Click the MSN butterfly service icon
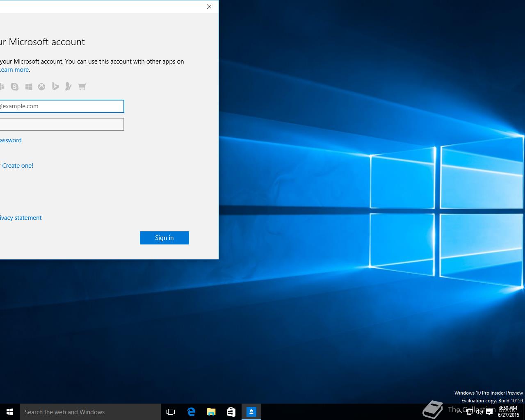Image resolution: width=525 pixels, height=420 pixels. tap(68, 87)
